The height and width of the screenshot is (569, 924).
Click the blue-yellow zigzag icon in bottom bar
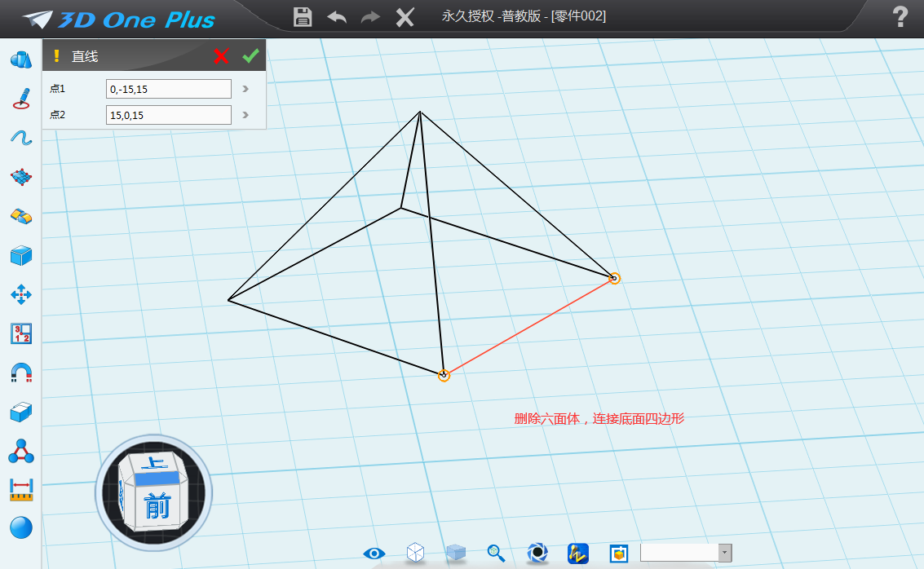pyautogui.click(x=578, y=553)
